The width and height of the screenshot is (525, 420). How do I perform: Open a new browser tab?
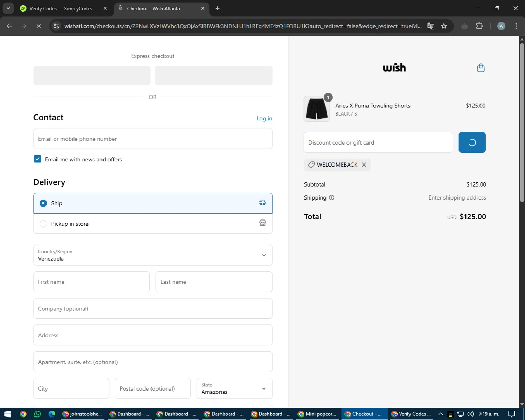coord(217,8)
